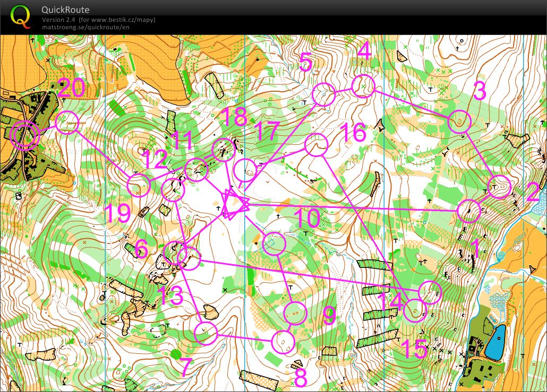The width and height of the screenshot is (547, 392).
Task: Click control circle 8
Action: [x=283, y=342]
